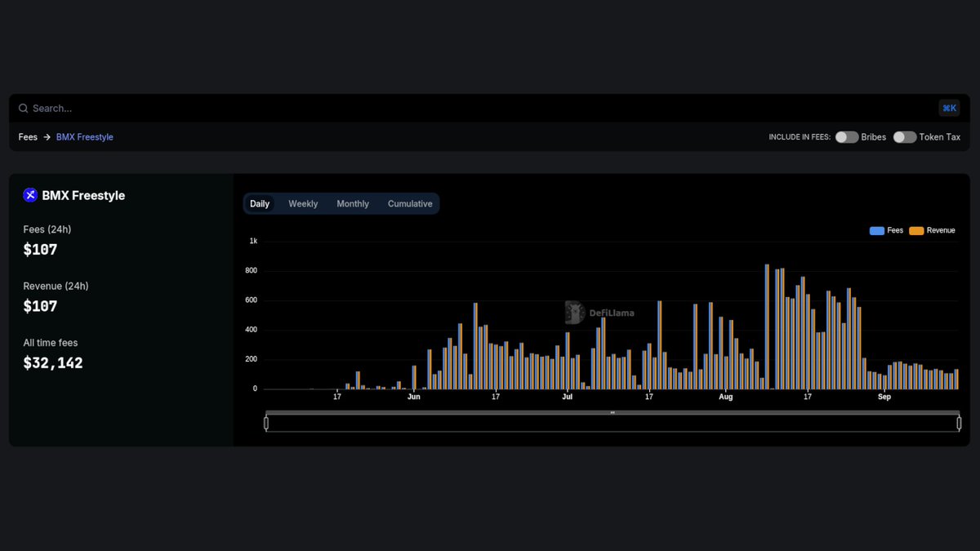The image size is (980, 551).
Task: Click the Jul label on the x-axis
Action: [567, 397]
